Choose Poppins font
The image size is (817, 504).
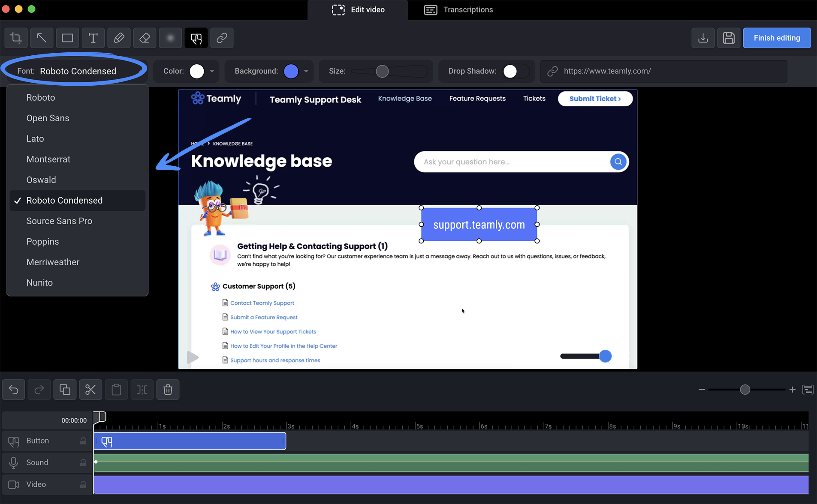click(77, 242)
